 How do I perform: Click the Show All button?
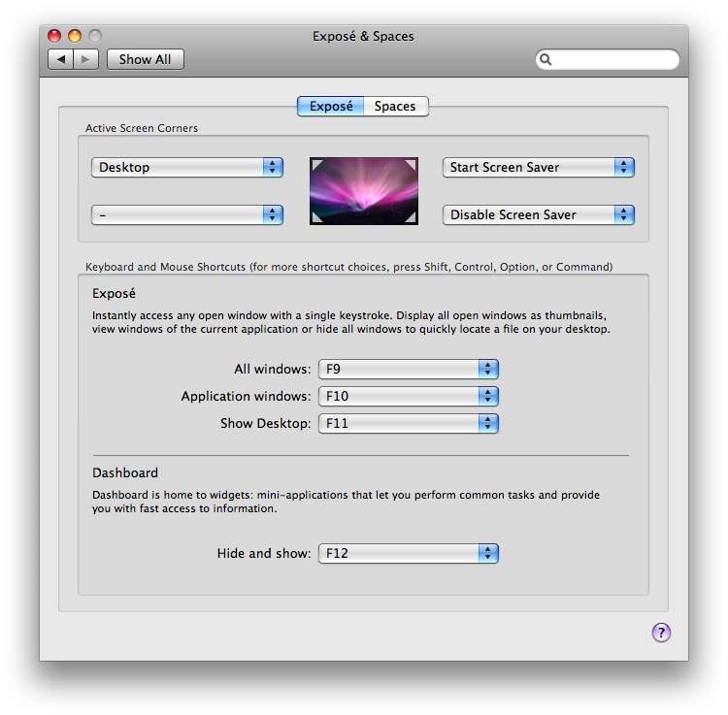(x=146, y=59)
